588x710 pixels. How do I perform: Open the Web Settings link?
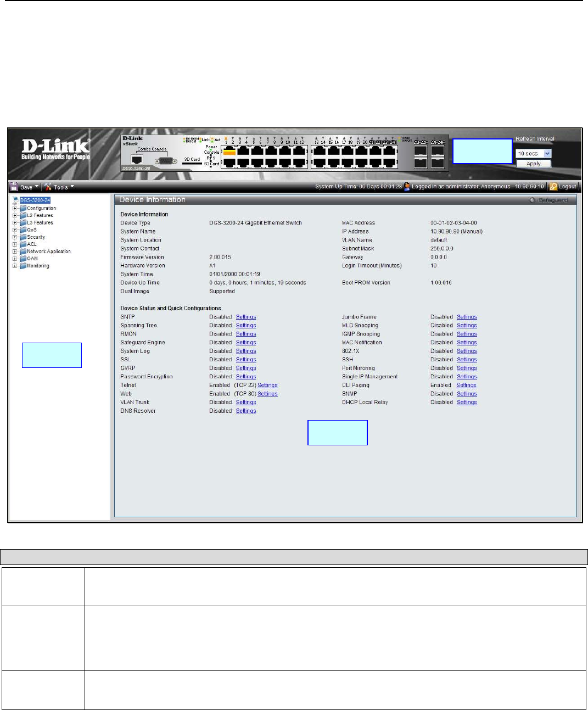click(267, 394)
